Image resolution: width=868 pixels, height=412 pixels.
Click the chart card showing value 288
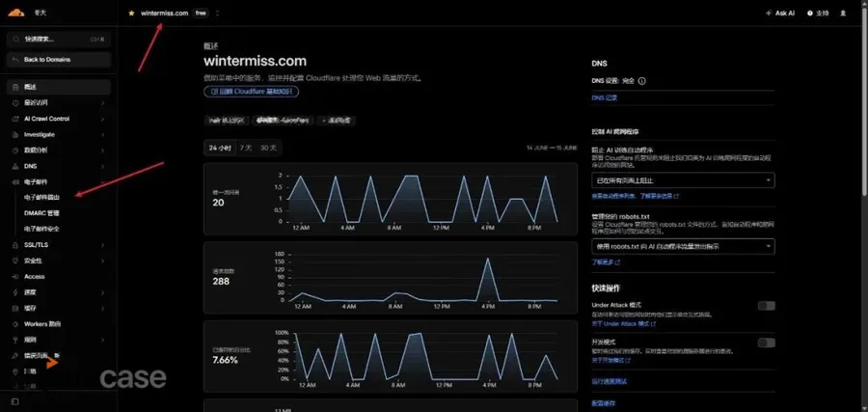coord(391,278)
